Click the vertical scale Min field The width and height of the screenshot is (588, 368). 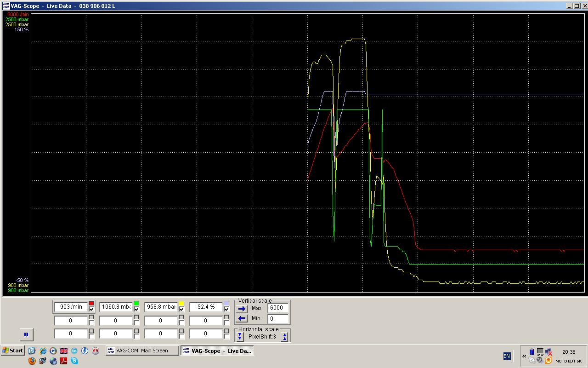coord(278,318)
